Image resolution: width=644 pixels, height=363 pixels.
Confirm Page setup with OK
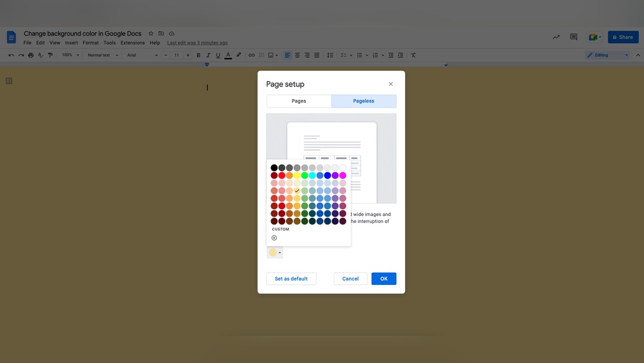coord(384,279)
